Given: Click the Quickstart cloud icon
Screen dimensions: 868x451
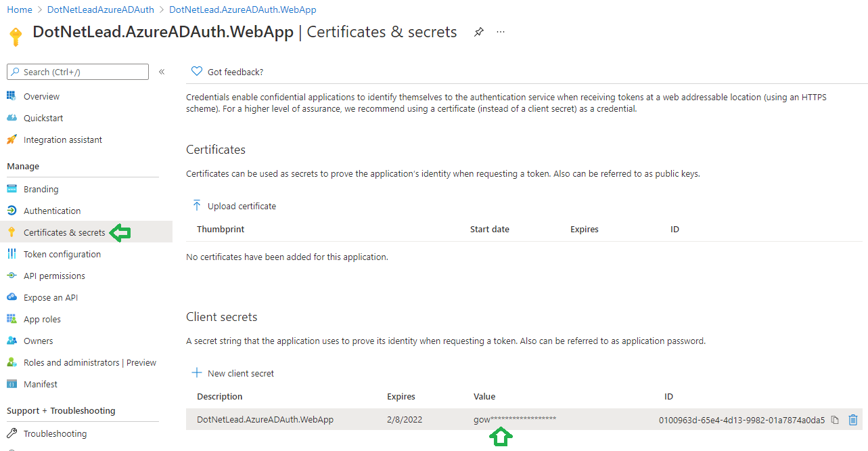Looking at the screenshot, I should click(11, 118).
